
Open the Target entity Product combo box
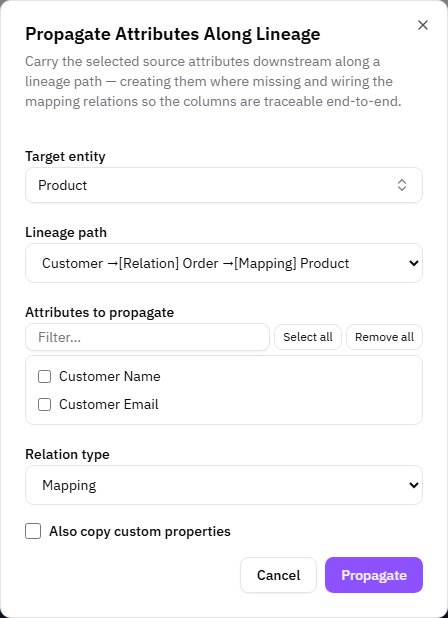tap(224, 185)
